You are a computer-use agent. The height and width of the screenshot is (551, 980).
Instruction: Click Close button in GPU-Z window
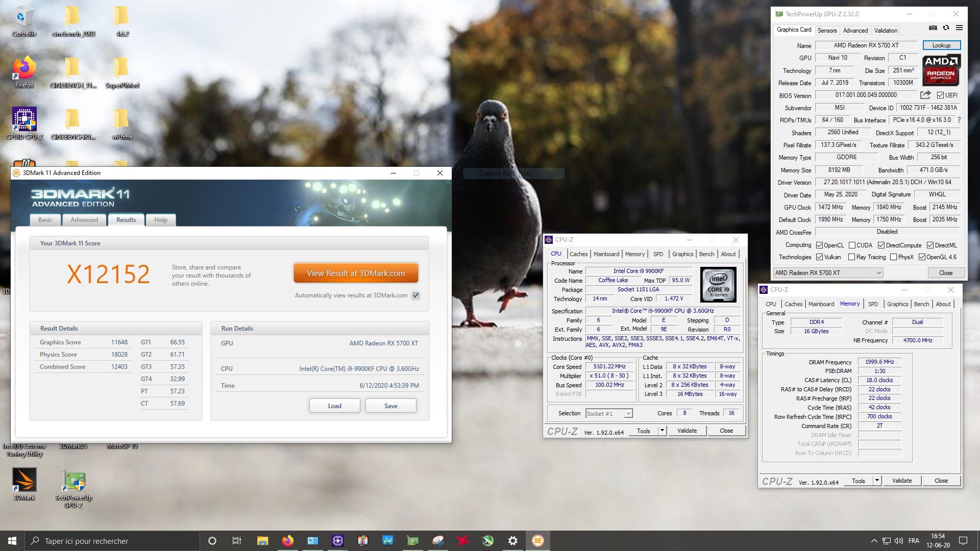(x=946, y=273)
